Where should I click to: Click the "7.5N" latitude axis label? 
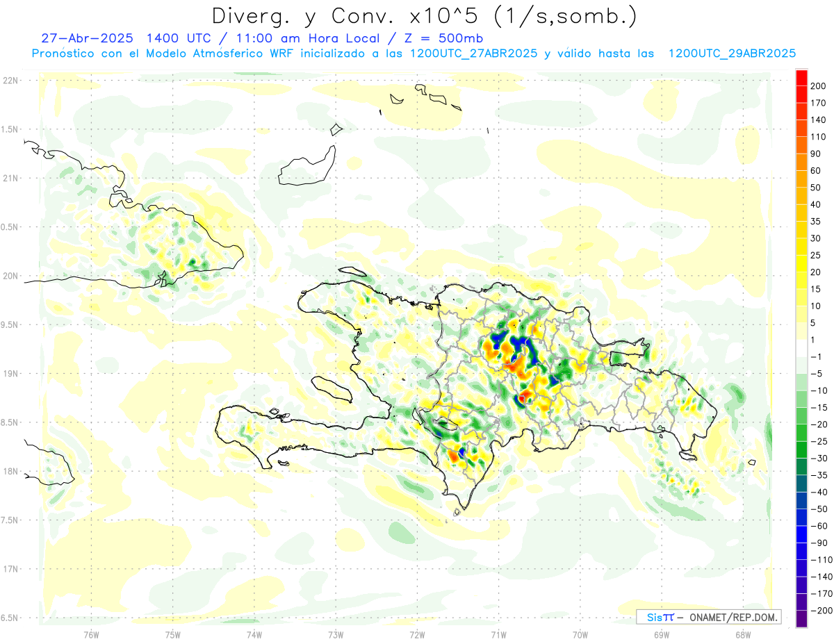click(10, 520)
